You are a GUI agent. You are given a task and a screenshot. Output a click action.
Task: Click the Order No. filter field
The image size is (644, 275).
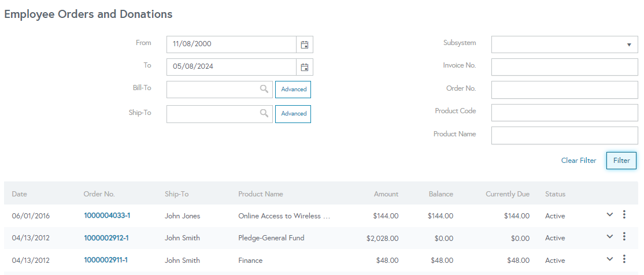tap(564, 90)
